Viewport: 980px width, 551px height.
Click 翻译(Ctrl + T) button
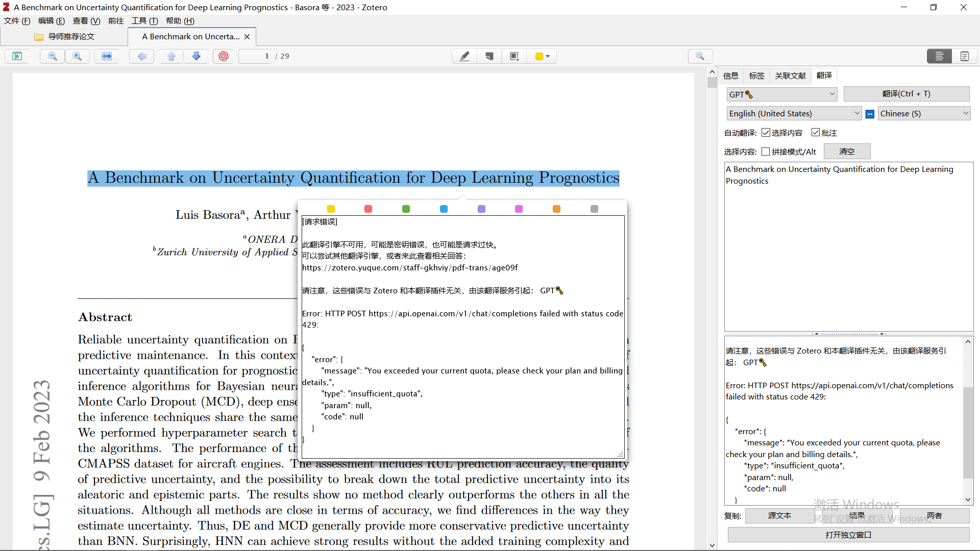pos(906,94)
